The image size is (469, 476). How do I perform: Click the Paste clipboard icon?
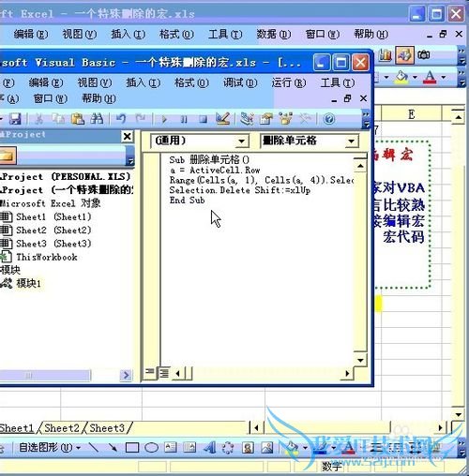(78, 119)
